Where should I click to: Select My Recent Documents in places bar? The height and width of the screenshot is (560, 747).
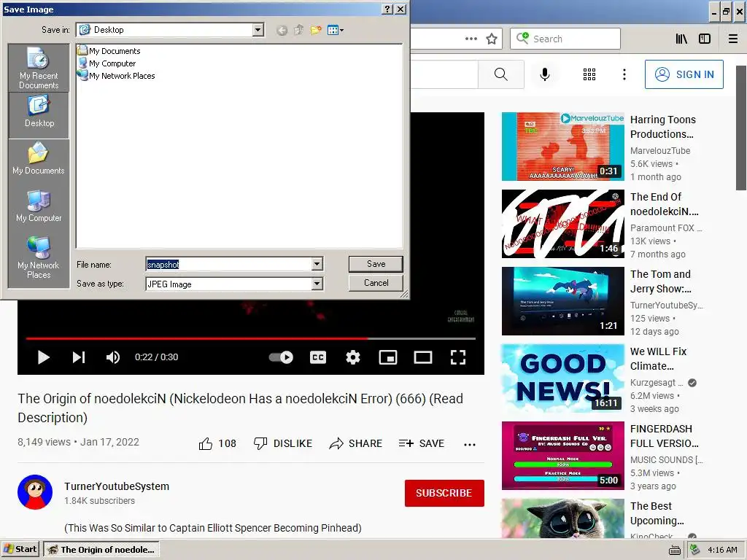[x=39, y=68]
